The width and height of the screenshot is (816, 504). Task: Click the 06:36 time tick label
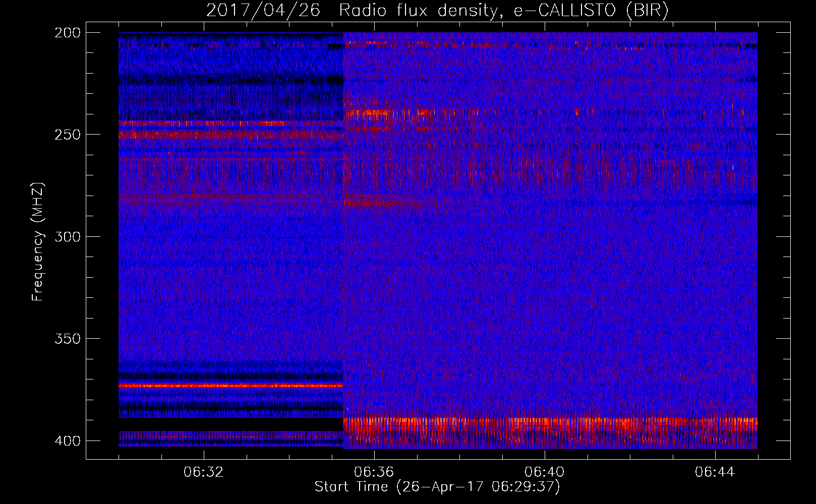pos(374,472)
